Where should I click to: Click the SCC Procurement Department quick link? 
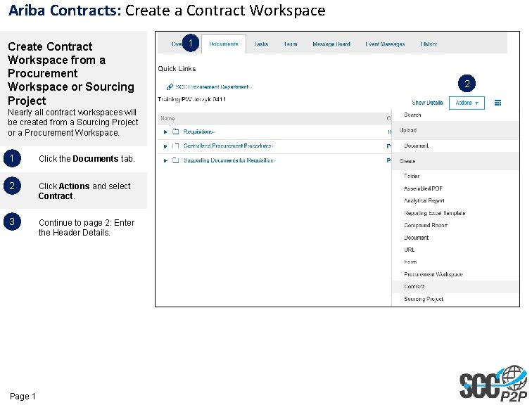coord(212,86)
